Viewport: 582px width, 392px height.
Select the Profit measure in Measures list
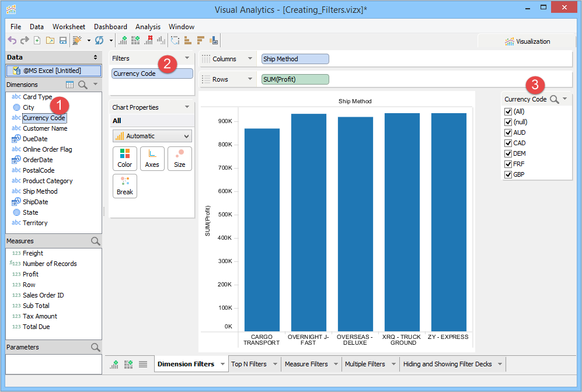pos(30,274)
